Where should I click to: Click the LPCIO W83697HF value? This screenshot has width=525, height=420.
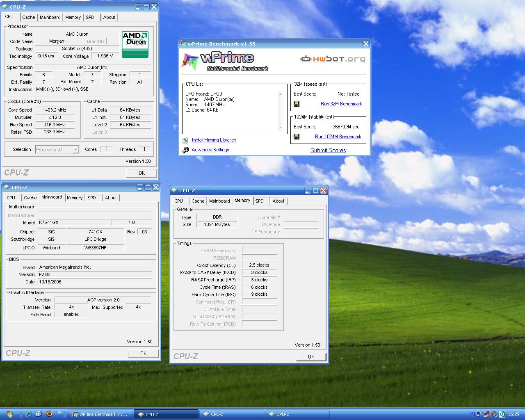tap(95, 248)
